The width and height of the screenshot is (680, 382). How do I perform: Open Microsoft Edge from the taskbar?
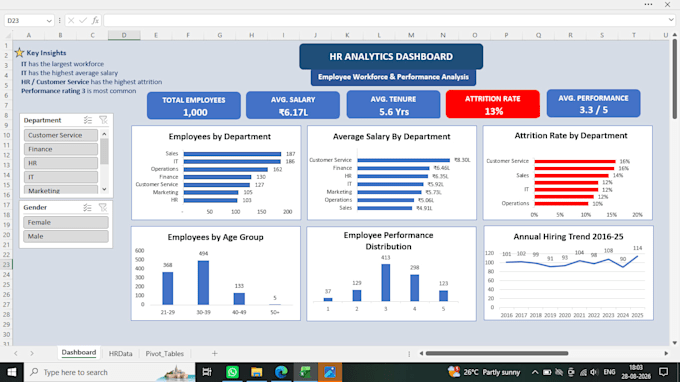pyautogui.click(x=281, y=372)
